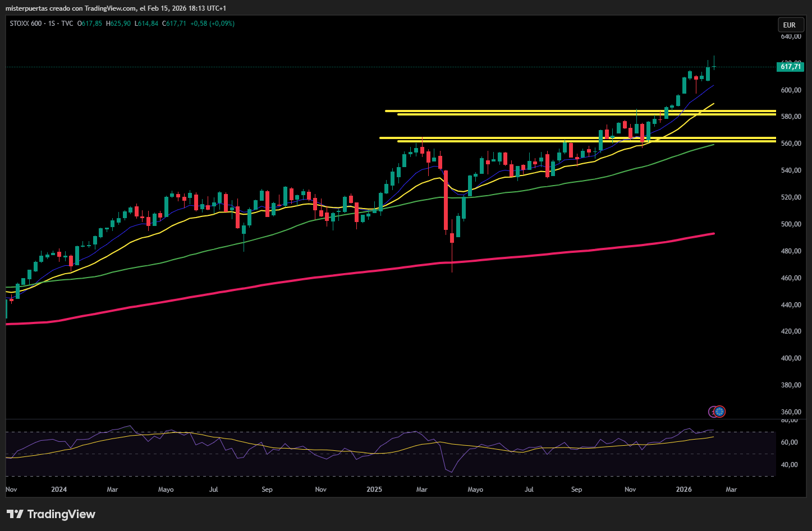Screen dimensions: 812x531
Task: Click the low value L614,84 in legend
Action: click(146, 24)
